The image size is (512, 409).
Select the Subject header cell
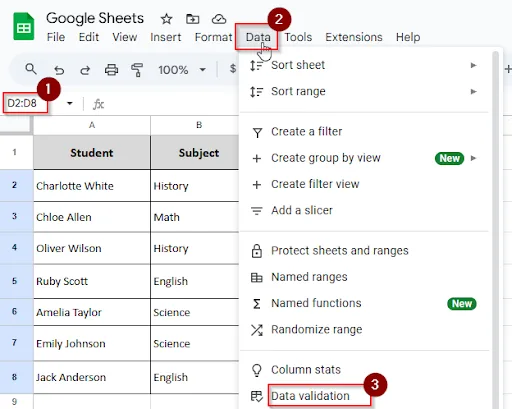195,153
